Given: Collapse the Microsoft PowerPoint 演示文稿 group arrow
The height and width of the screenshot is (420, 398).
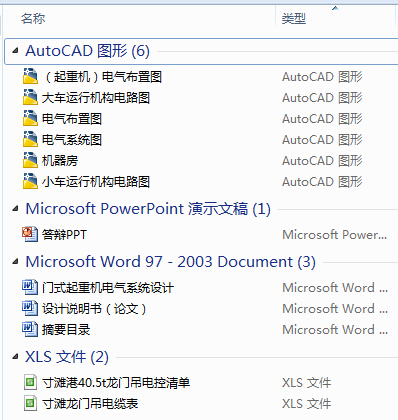Looking at the screenshot, I should [15, 209].
